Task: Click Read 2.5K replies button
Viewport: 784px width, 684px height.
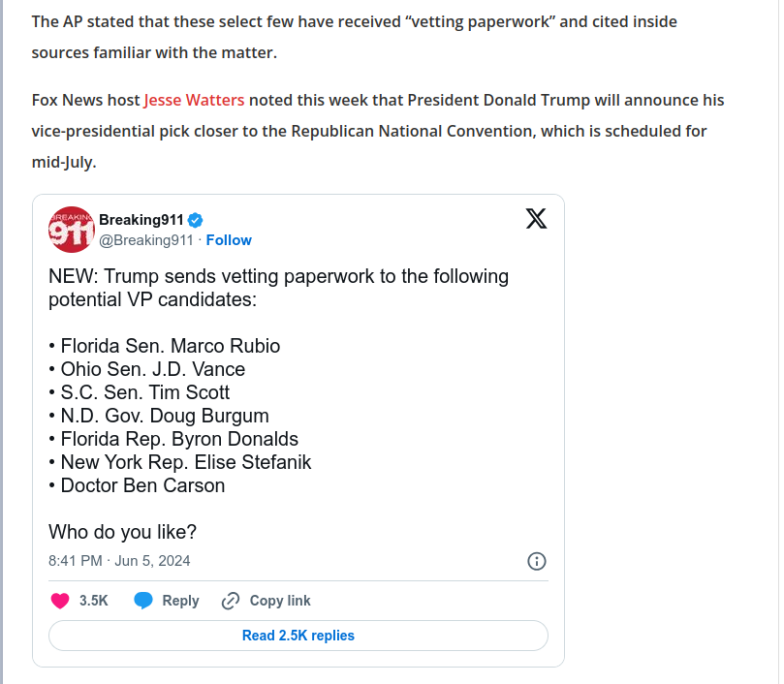Action: click(298, 636)
